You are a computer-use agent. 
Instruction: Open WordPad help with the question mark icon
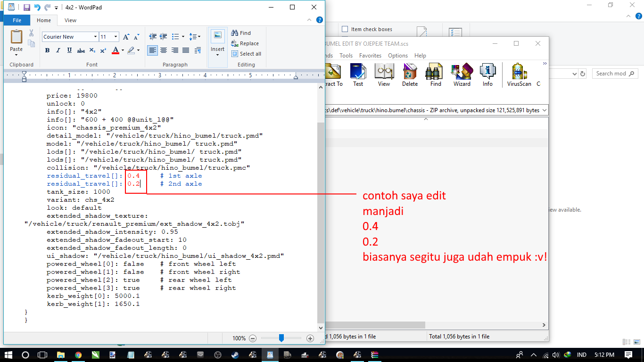319,20
